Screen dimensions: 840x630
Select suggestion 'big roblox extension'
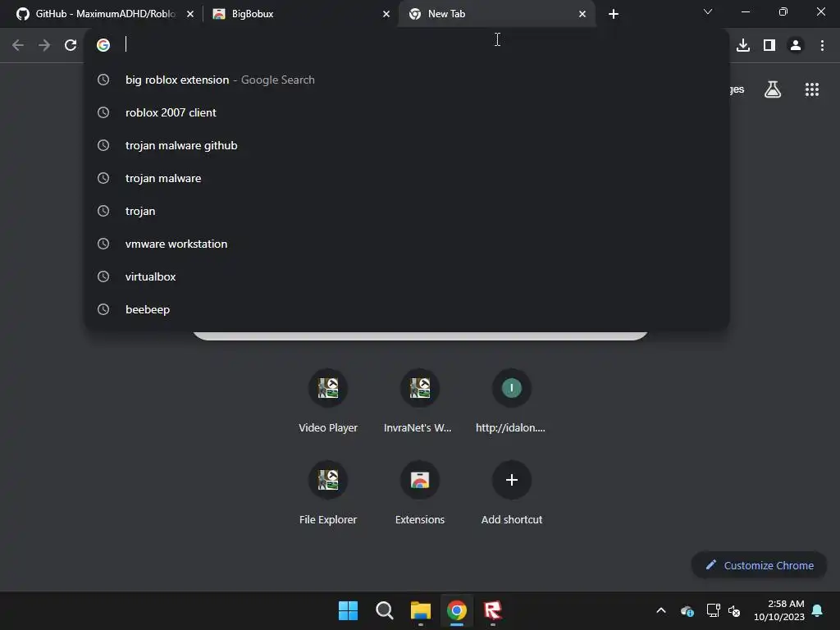[407, 80]
